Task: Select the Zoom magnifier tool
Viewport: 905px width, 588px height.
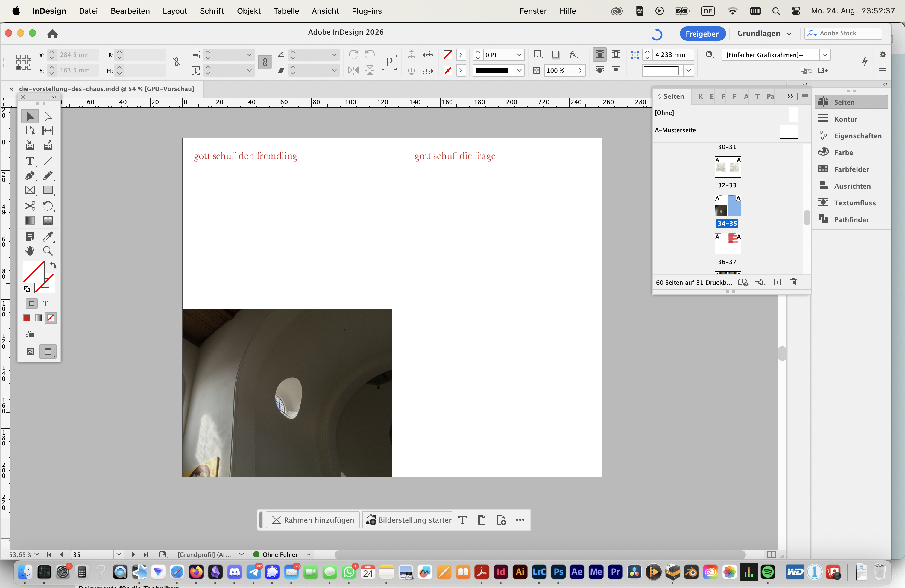Action: coord(48,251)
